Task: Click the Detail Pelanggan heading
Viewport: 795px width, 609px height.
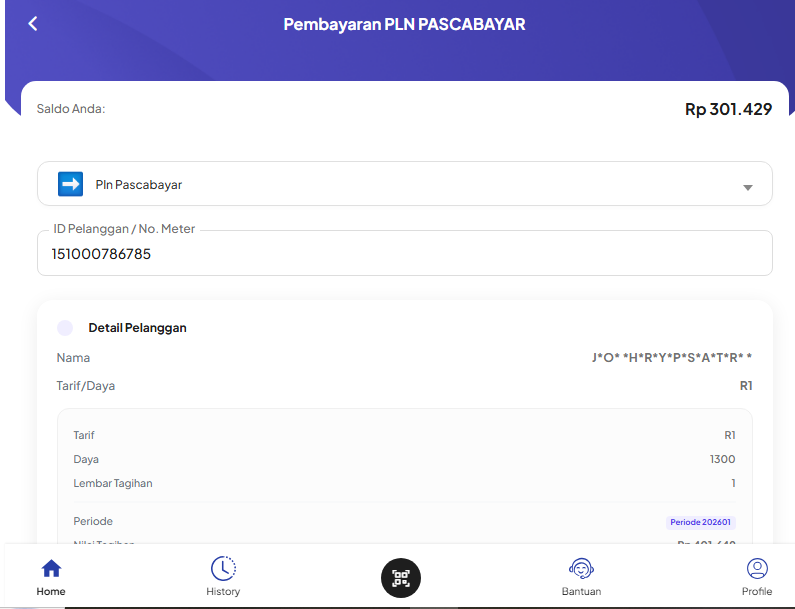Action: (x=137, y=328)
